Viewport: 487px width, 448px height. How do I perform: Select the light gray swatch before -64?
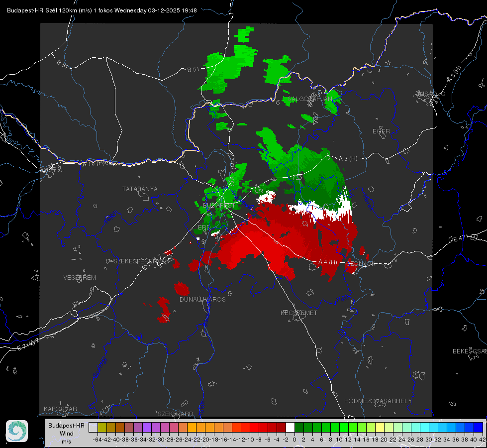[93, 427]
